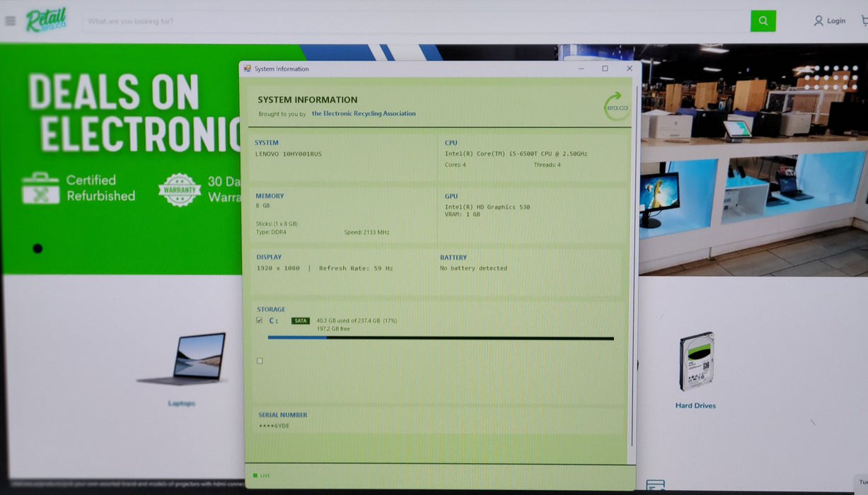
Task: Click the "Speed: 2133 MHz" memory text
Action: [x=366, y=232]
